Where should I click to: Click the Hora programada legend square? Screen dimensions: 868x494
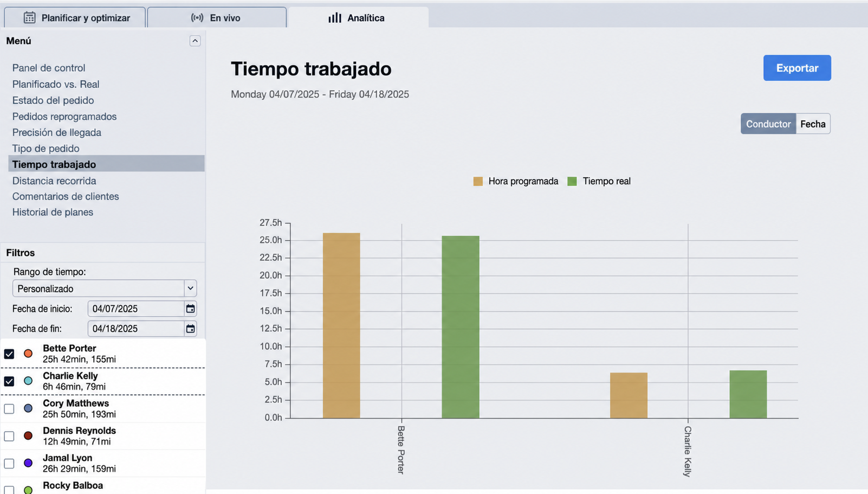pos(478,182)
